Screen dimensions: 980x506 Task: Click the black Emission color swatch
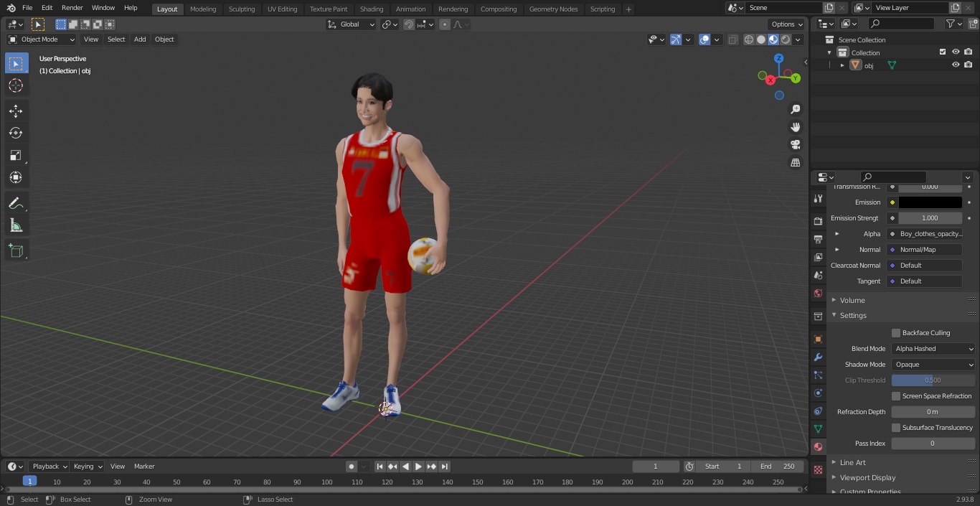point(930,202)
